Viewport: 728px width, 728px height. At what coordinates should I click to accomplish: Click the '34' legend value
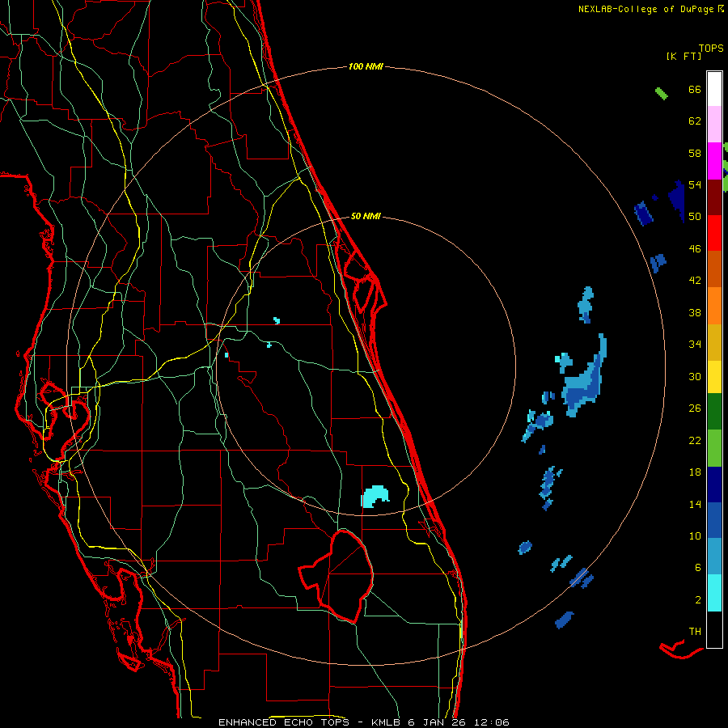pyautogui.click(x=695, y=345)
